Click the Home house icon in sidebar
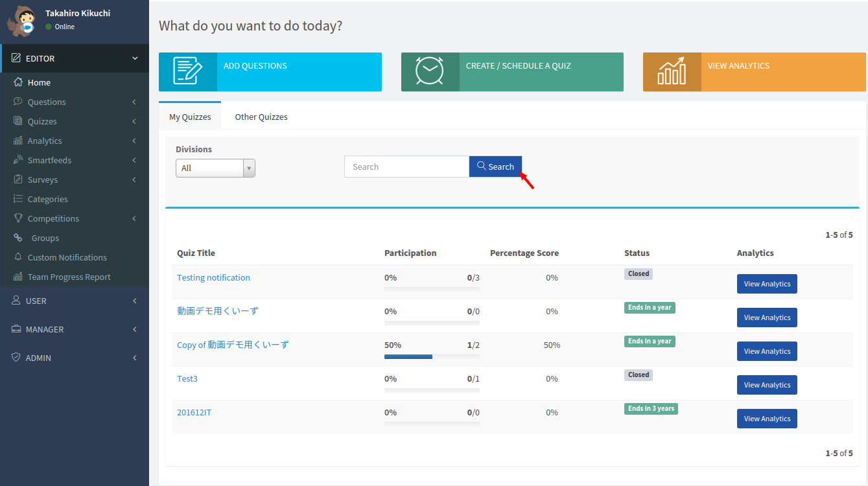This screenshot has height=486, width=868. tap(18, 82)
